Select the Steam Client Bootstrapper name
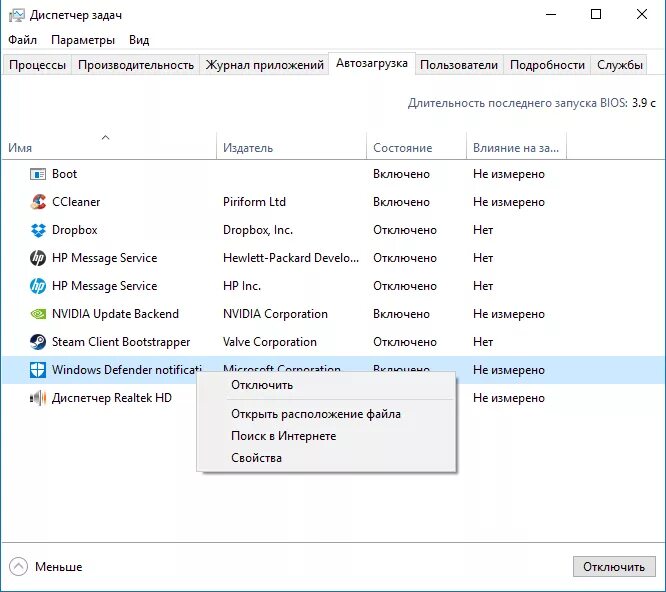Screen dimensions: 666x592 pyautogui.click(x=121, y=342)
